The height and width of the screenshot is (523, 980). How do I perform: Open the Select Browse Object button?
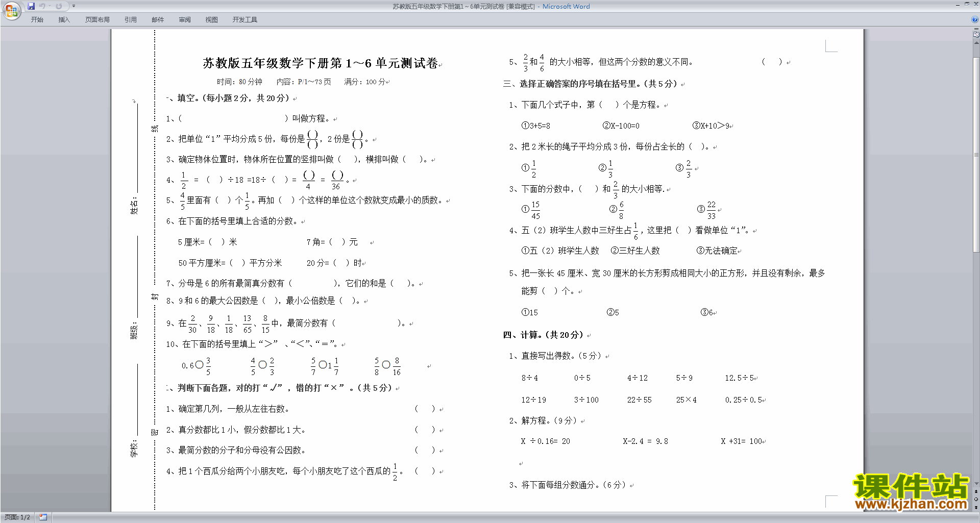click(x=976, y=499)
